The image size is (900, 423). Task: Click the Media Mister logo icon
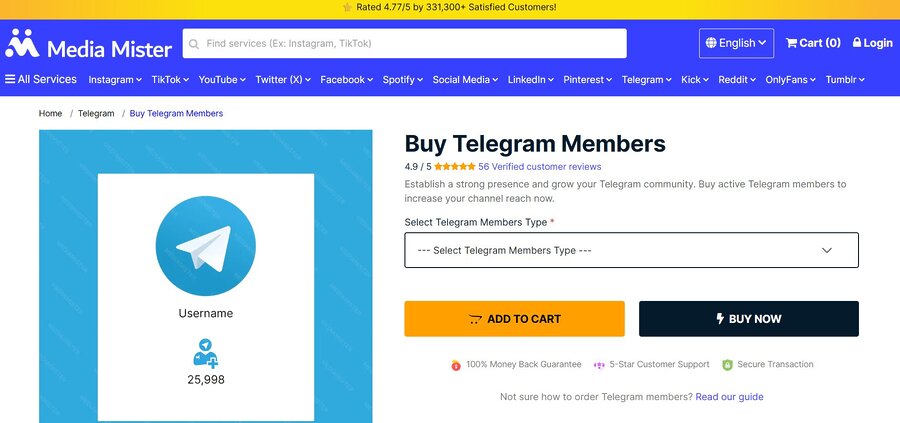coord(21,43)
